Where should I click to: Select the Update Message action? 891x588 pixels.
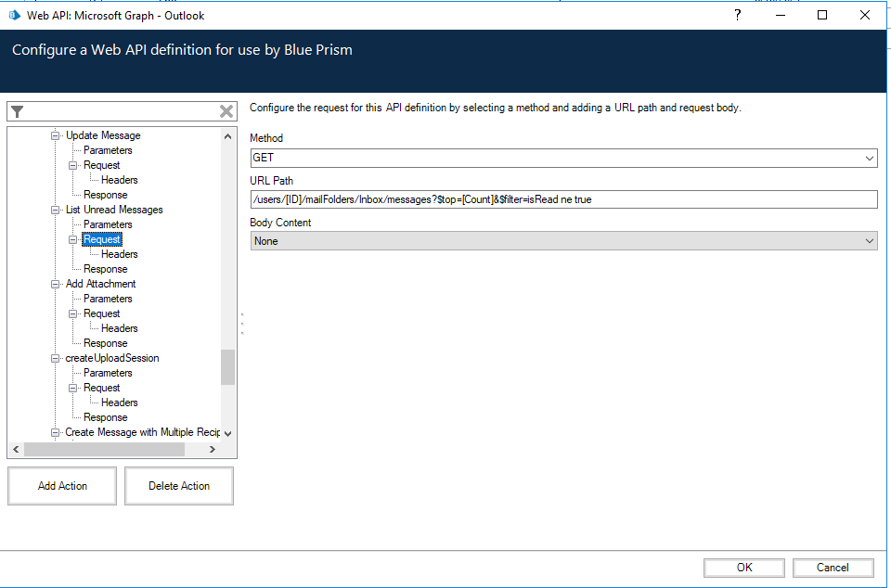click(x=103, y=135)
